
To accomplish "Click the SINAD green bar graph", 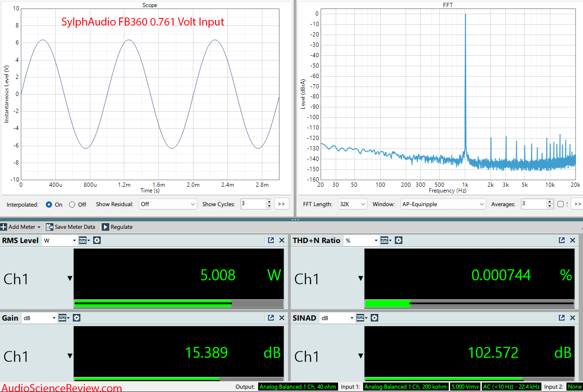I will coord(469,379).
